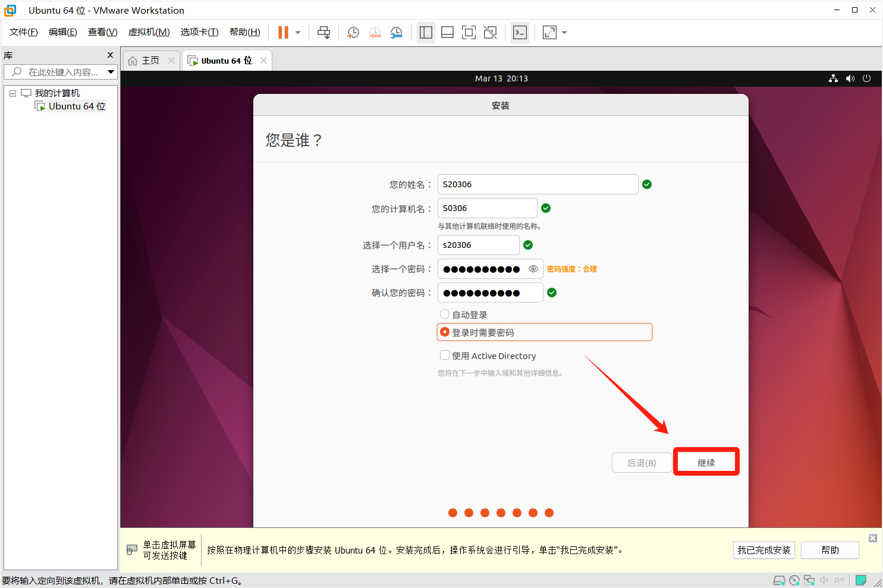Viewport: 883px width, 588px height.
Task: Pause the virtual machine with the orange button
Action: coord(283,33)
